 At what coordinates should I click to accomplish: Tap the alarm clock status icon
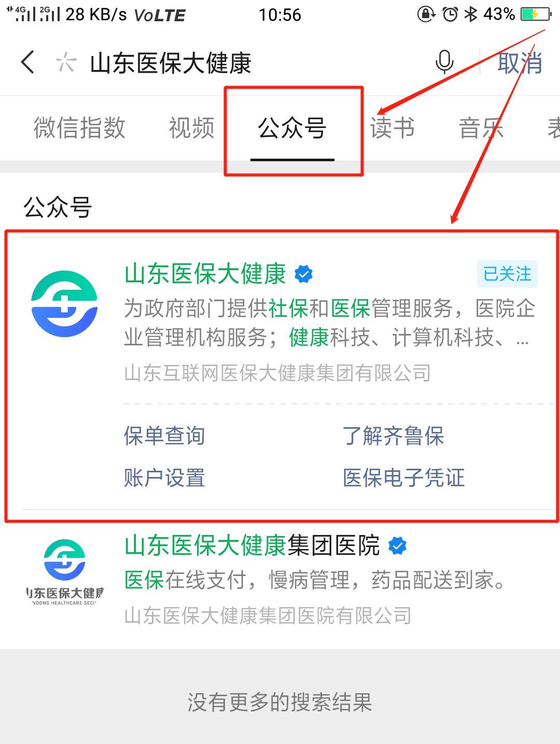[x=450, y=14]
